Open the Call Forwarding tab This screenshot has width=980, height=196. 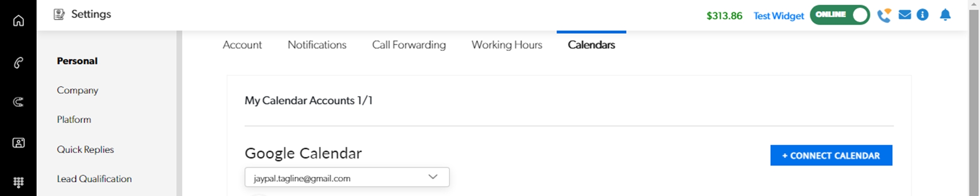[409, 45]
